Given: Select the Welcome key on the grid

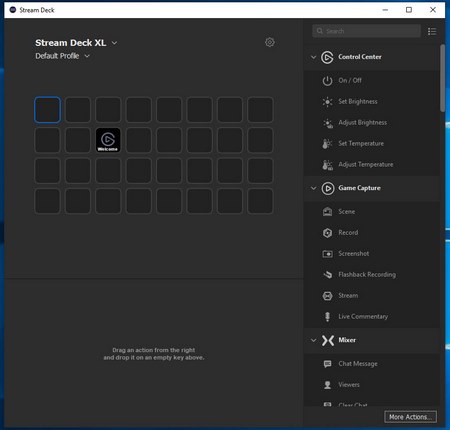Looking at the screenshot, I should (108, 140).
